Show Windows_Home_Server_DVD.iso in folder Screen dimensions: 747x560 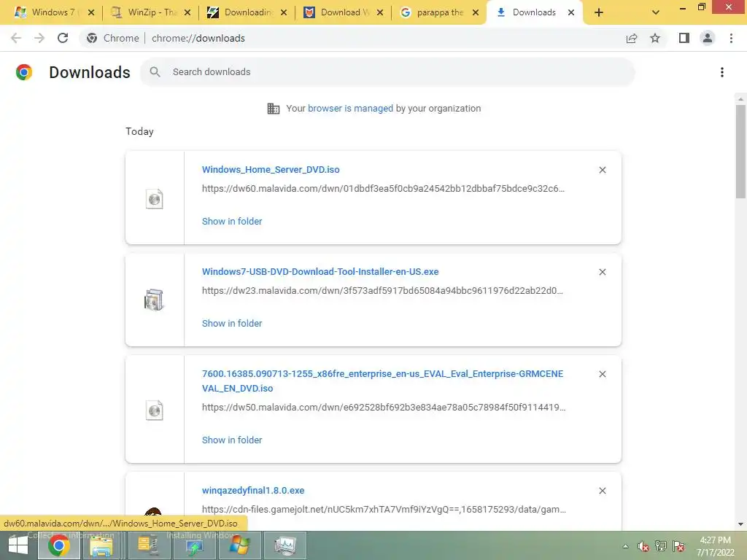point(232,222)
